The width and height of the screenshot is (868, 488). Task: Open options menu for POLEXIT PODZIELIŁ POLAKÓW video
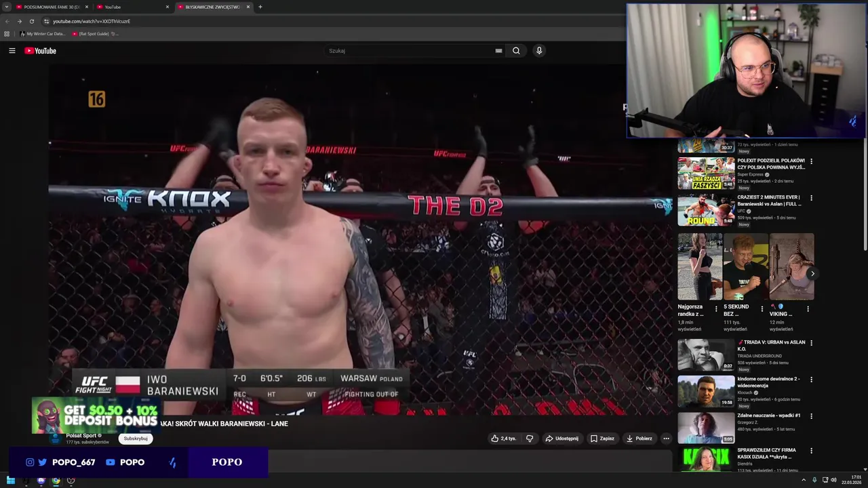click(811, 162)
